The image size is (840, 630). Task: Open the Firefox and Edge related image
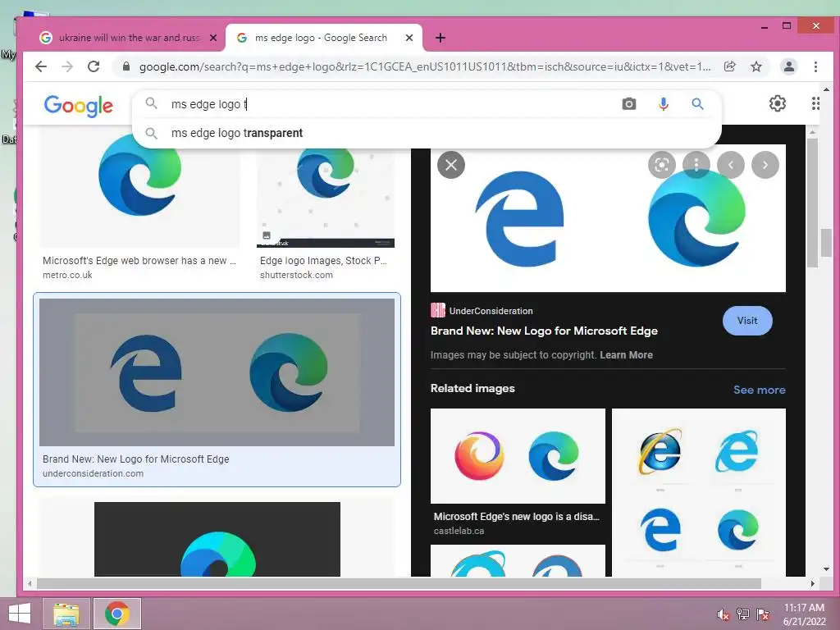518,456
